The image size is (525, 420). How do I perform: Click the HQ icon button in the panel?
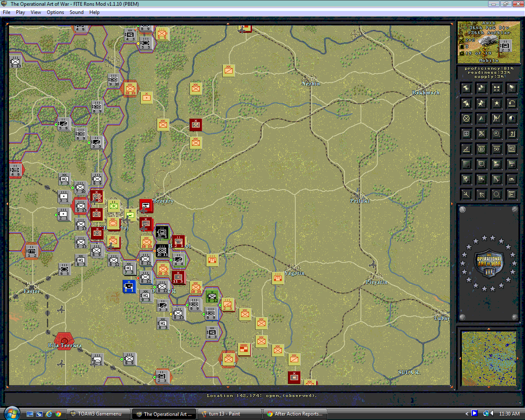(511, 149)
